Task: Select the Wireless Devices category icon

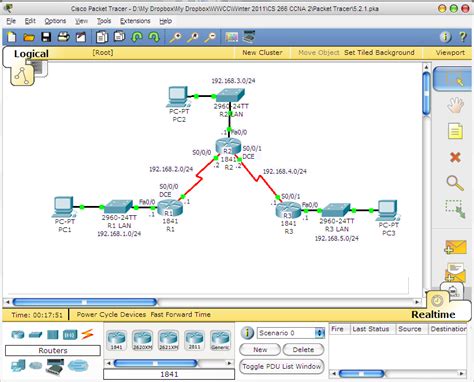Action: click(70, 335)
